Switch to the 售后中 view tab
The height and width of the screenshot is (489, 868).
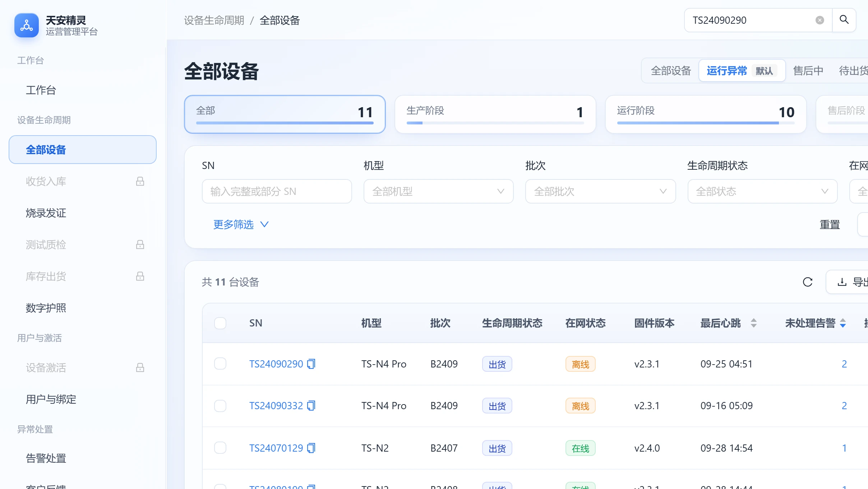pyautogui.click(x=808, y=70)
